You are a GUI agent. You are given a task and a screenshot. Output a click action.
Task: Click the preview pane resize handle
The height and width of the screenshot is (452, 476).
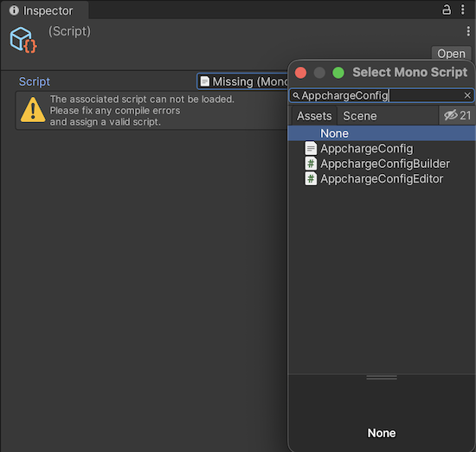[x=382, y=378]
